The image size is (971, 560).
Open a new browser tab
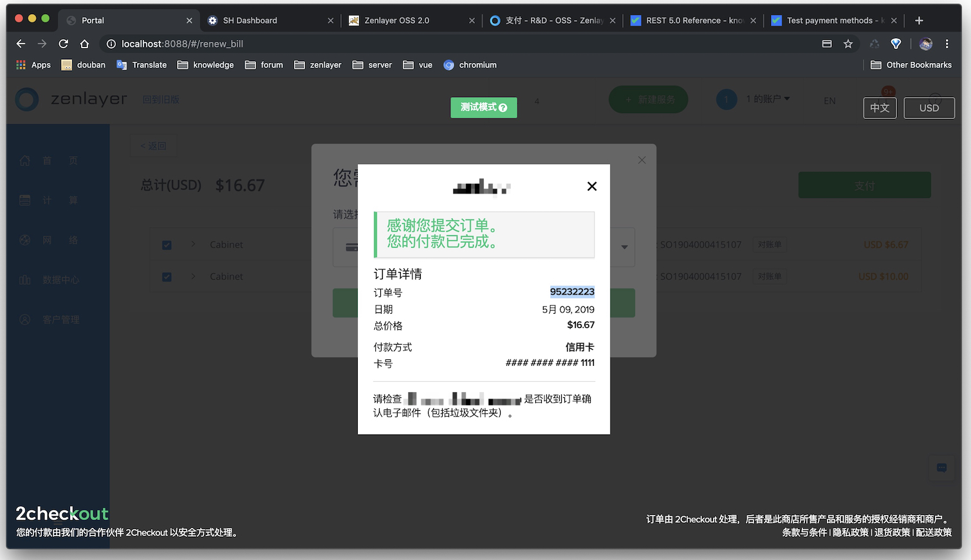[919, 21]
